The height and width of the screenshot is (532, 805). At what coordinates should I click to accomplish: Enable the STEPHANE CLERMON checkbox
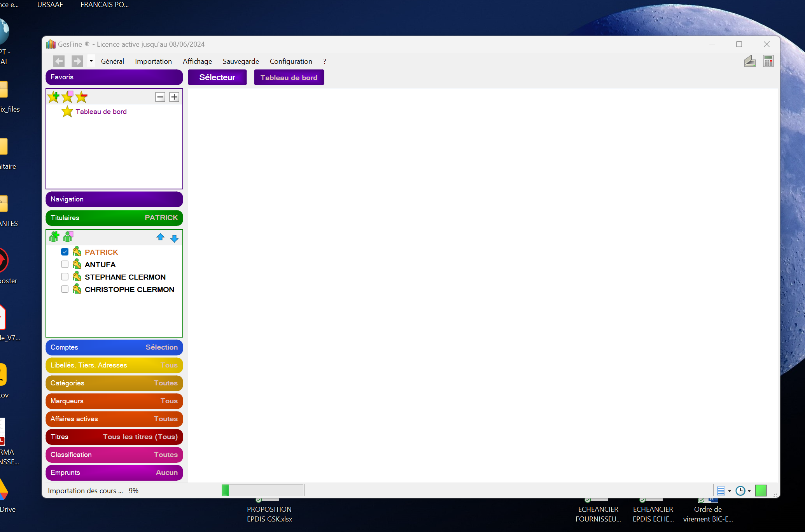point(65,277)
